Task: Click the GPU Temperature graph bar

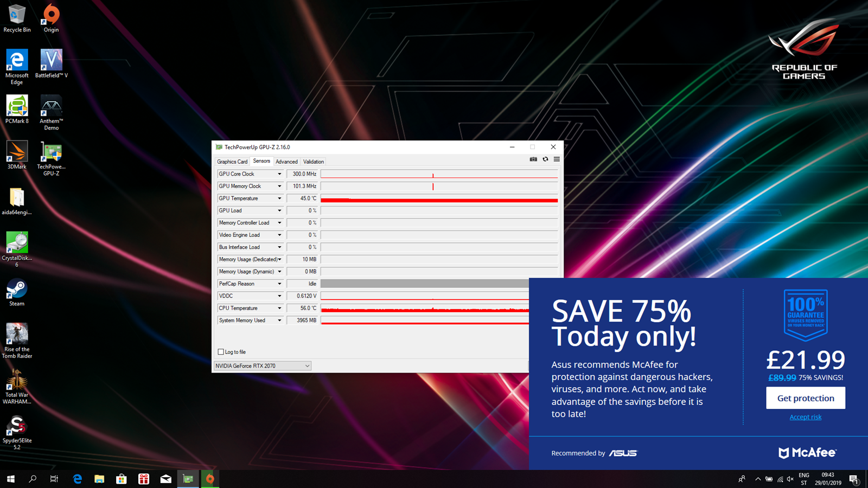Action: (439, 198)
